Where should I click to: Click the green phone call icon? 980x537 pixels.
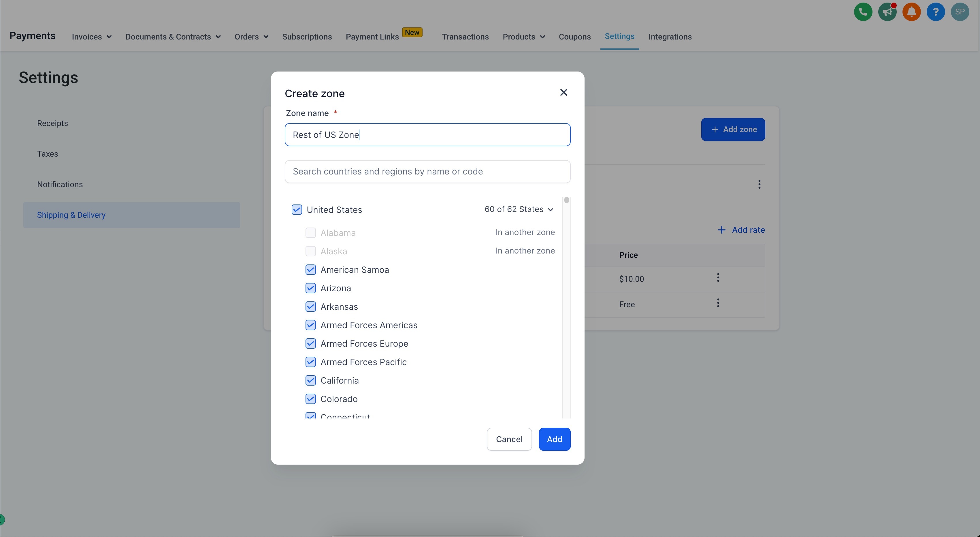click(x=863, y=12)
